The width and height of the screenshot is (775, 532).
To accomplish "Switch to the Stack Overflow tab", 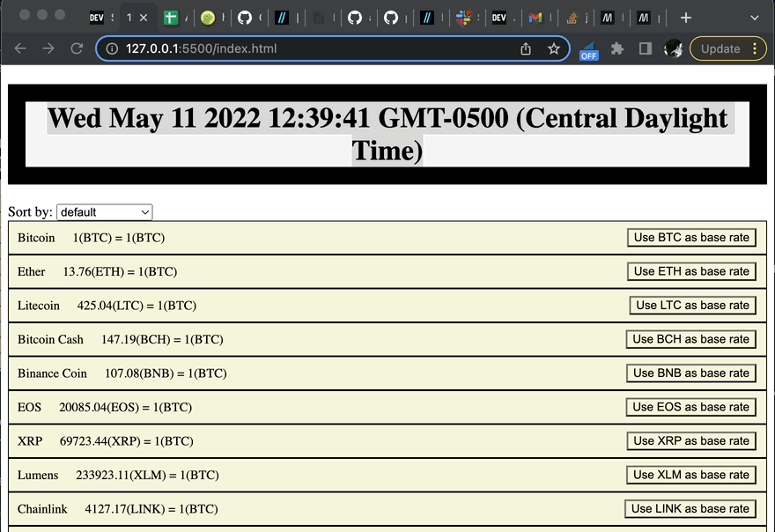I will coord(572,18).
